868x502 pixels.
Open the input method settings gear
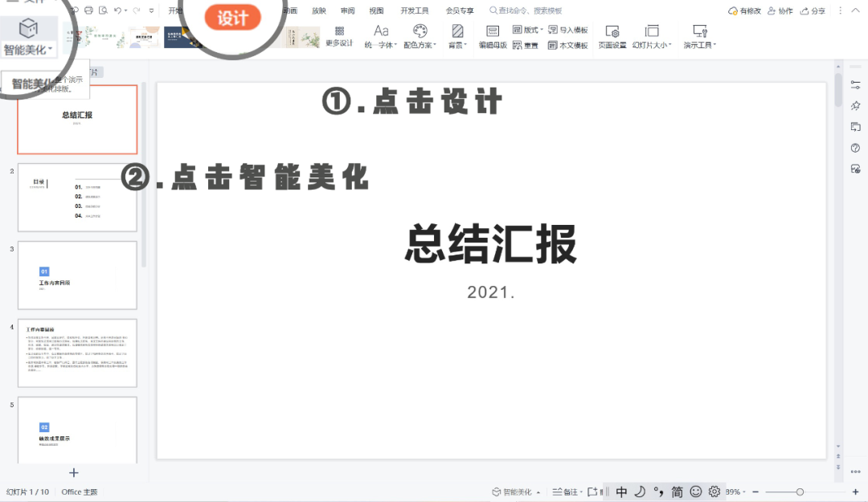point(714,492)
